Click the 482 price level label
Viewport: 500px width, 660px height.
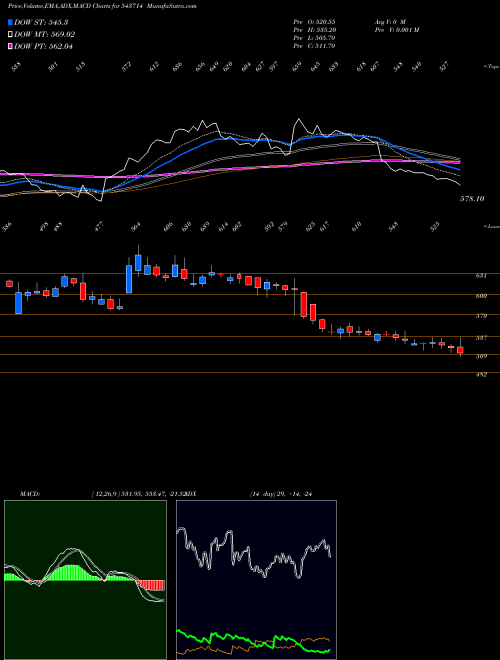[481, 374]
